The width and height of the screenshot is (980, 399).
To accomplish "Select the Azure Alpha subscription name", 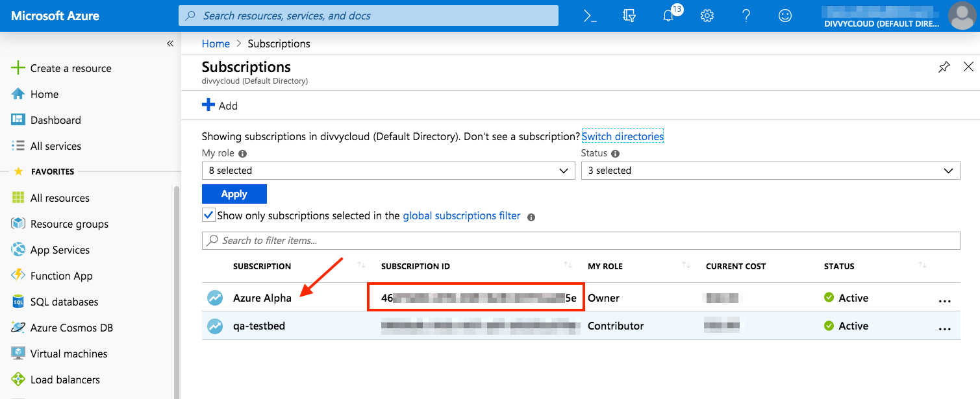I will pyautogui.click(x=262, y=298).
